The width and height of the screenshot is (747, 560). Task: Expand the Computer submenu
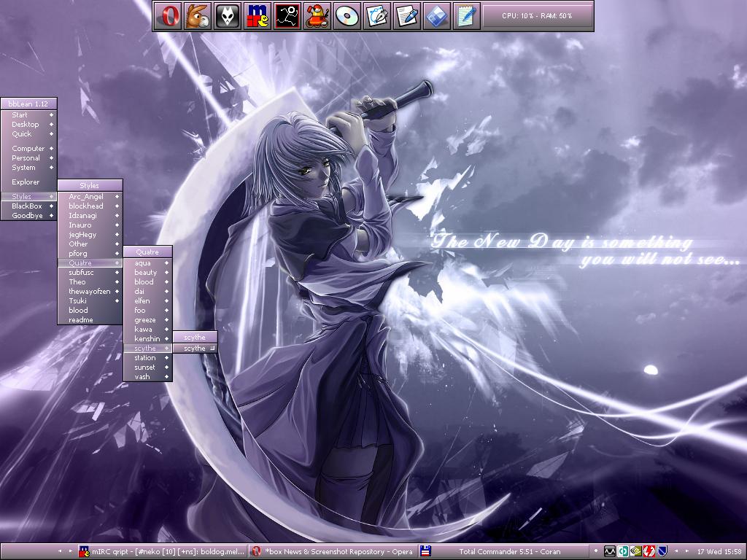28,149
